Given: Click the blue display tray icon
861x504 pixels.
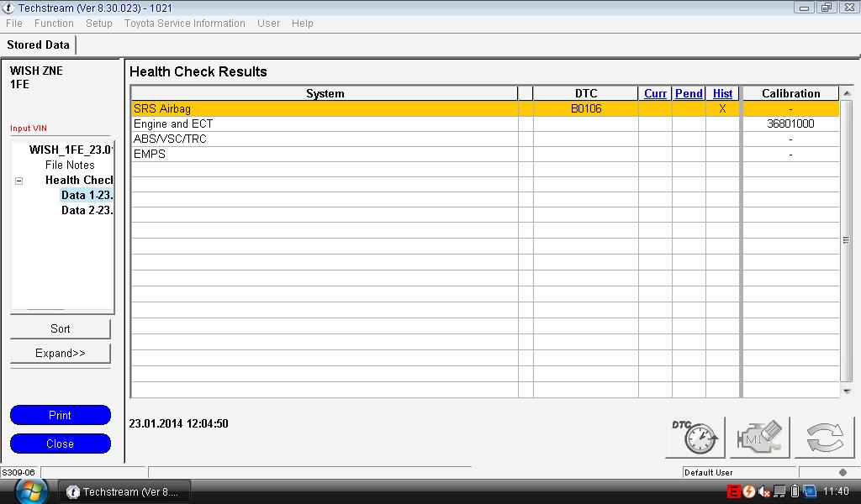Looking at the screenshot, I should tap(810, 491).
